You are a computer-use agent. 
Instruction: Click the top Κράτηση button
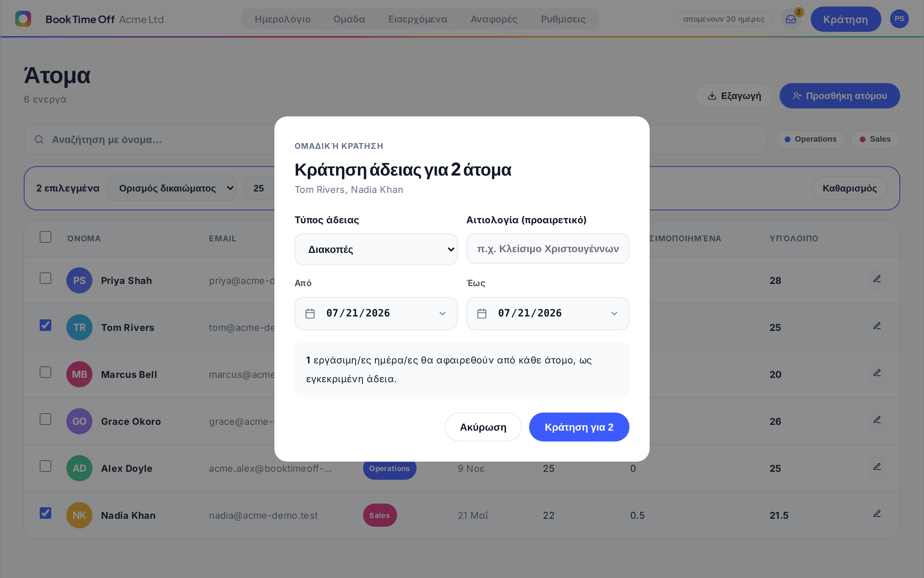845,19
